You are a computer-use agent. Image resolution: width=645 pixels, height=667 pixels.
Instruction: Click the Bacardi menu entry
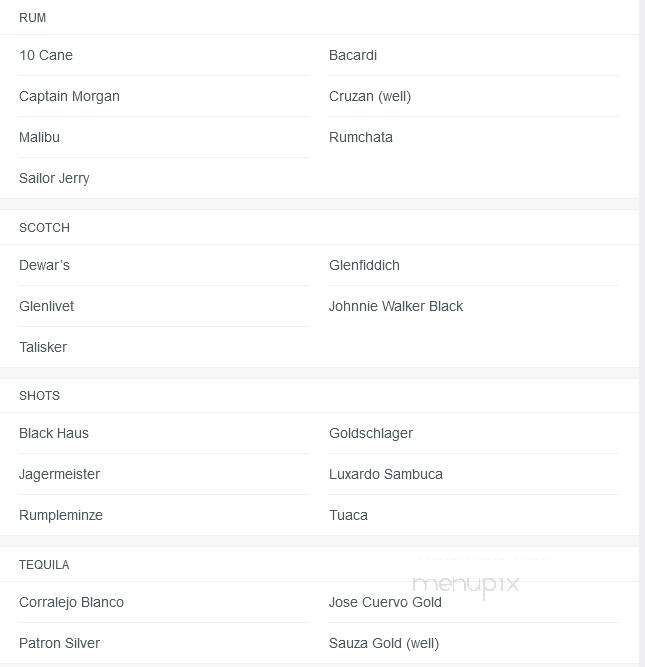click(353, 55)
